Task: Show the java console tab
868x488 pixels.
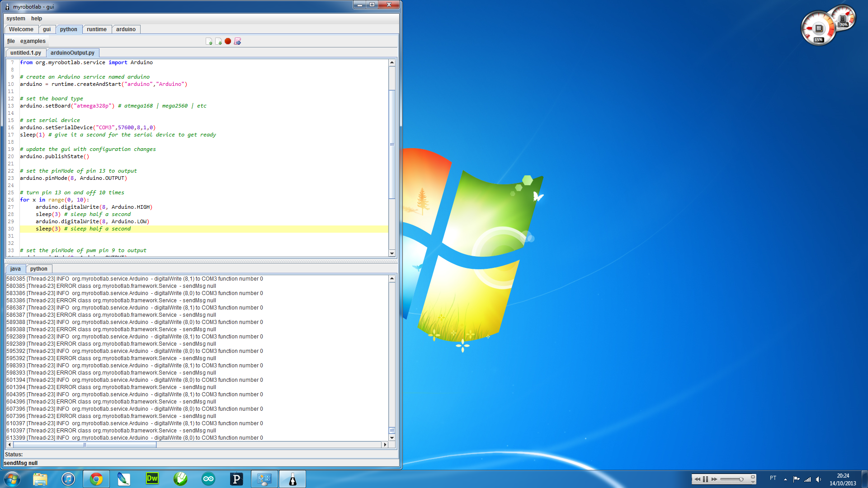Action: point(15,269)
